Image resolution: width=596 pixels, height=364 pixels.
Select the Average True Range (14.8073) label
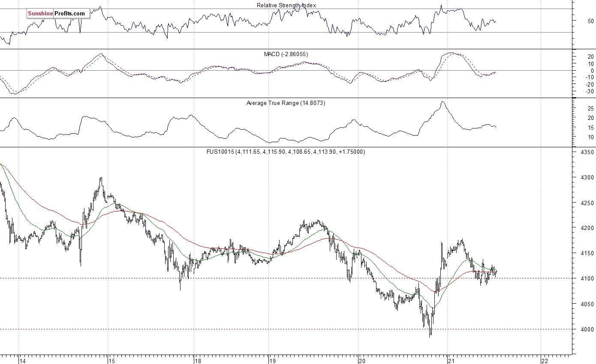[286, 103]
